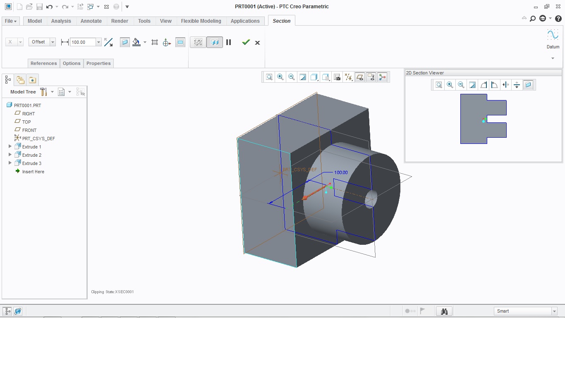Open the Model Tree show list icon

[x=61, y=92]
